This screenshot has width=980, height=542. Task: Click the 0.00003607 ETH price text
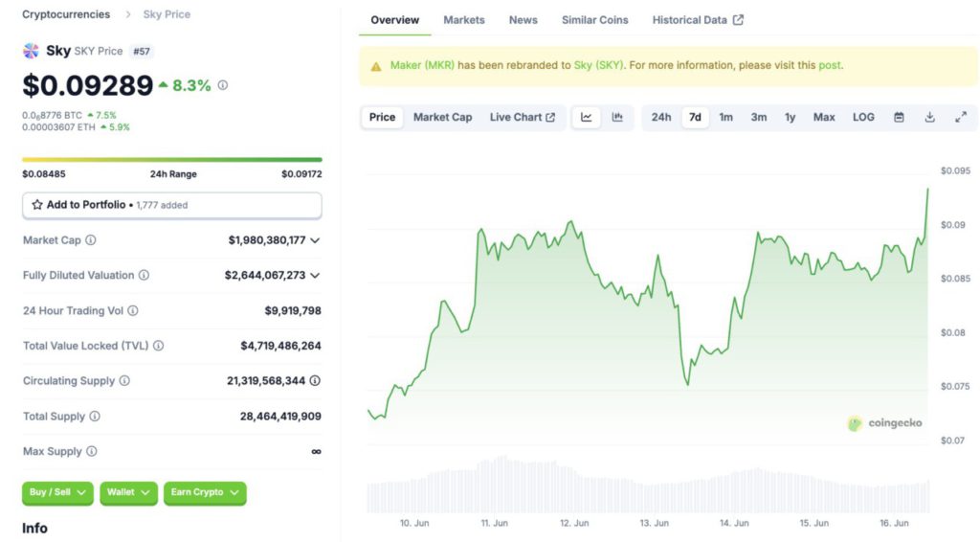click(x=58, y=127)
